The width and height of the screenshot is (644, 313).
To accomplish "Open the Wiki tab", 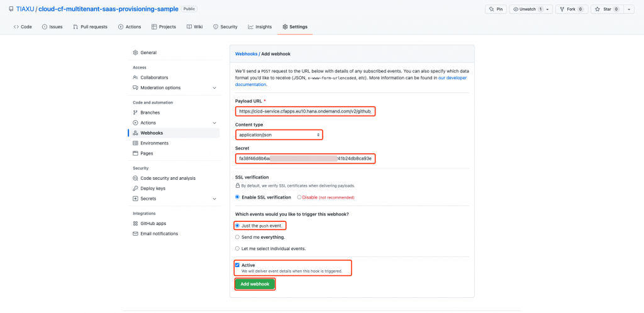I will point(195,26).
